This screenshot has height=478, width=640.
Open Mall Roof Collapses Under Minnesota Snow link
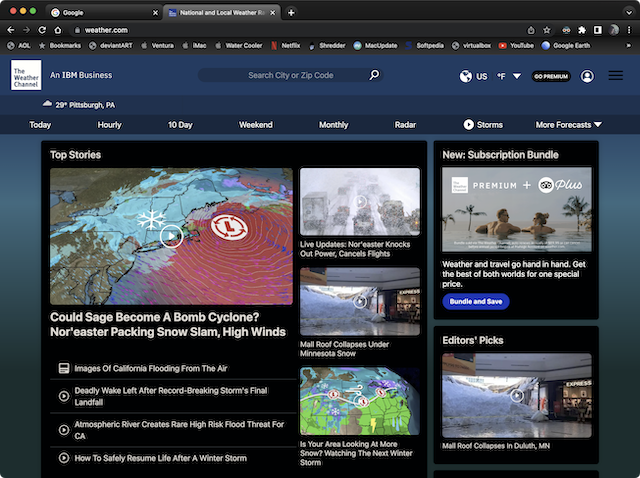[x=344, y=349]
